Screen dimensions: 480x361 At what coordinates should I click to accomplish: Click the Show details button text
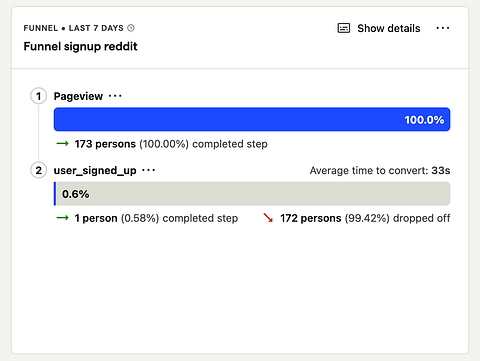pyautogui.click(x=389, y=28)
